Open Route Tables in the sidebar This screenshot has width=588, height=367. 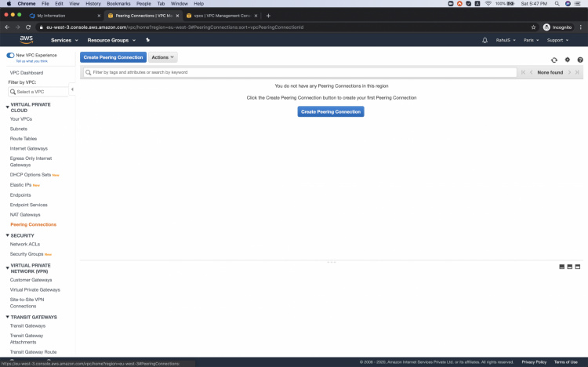pos(24,139)
